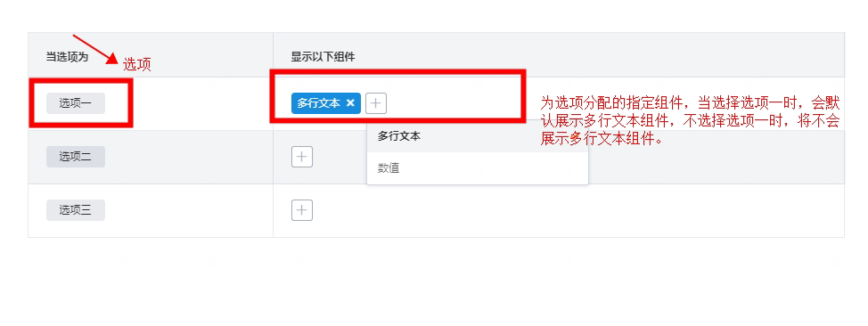The height and width of the screenshot is (326, 868).
Task: Click the plus icon in 选项二 row
Action: [x=302, y=157]
